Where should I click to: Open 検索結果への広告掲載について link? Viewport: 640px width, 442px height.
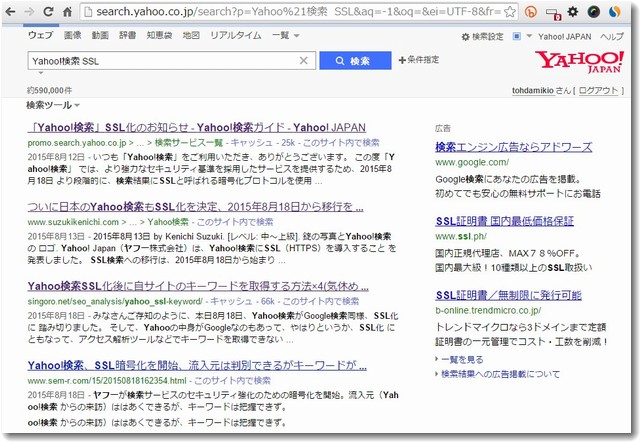click(500, 374)
